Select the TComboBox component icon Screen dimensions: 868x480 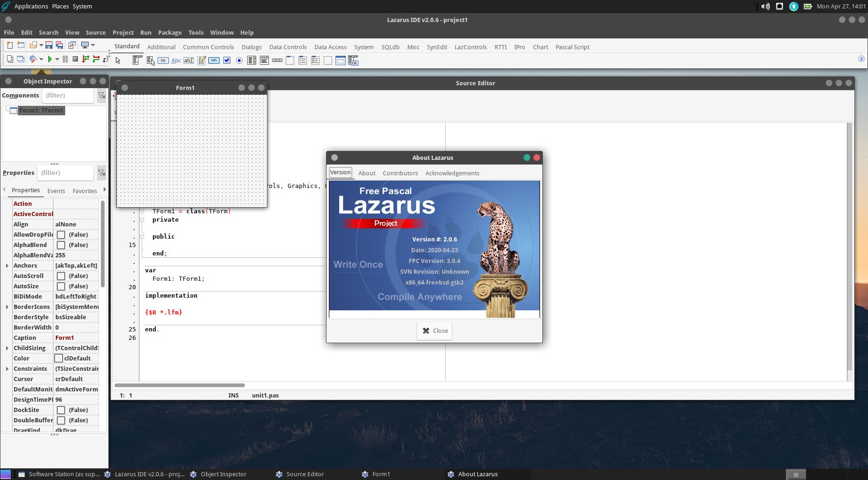[x=265, y=60]
